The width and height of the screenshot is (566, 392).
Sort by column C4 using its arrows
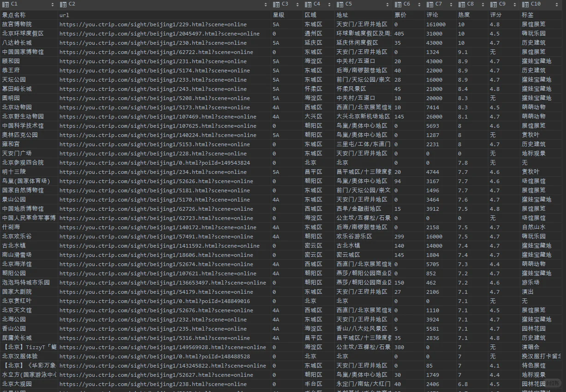(330, 5)
